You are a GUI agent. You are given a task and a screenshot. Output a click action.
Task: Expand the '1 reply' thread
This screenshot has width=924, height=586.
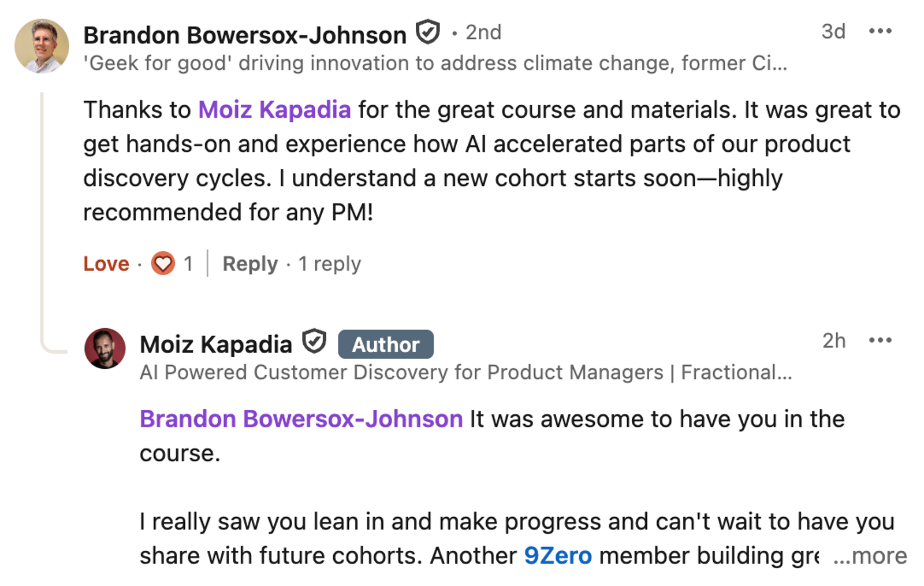click(x=330, y=264)
